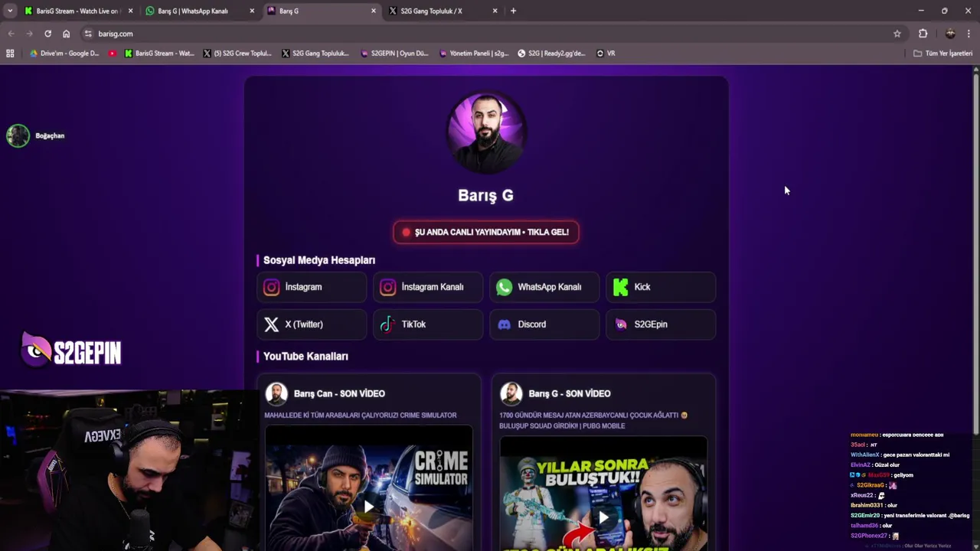Open the Instagram social link

312,287
